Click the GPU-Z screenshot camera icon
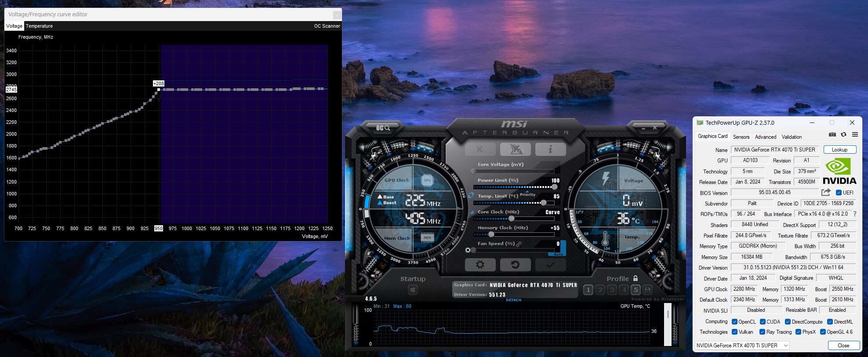The width and height of the screenshot is (868, 357). tap(832, 134)
